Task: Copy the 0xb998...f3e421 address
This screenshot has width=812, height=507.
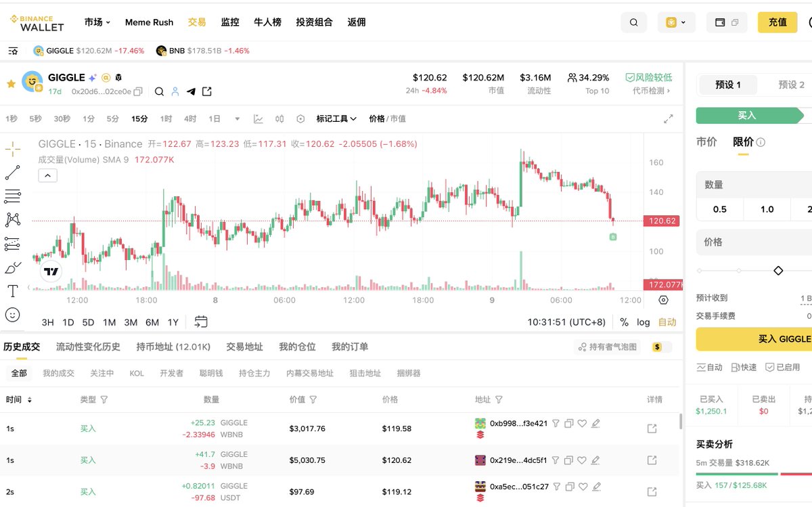Action: (x=568, y=423)
